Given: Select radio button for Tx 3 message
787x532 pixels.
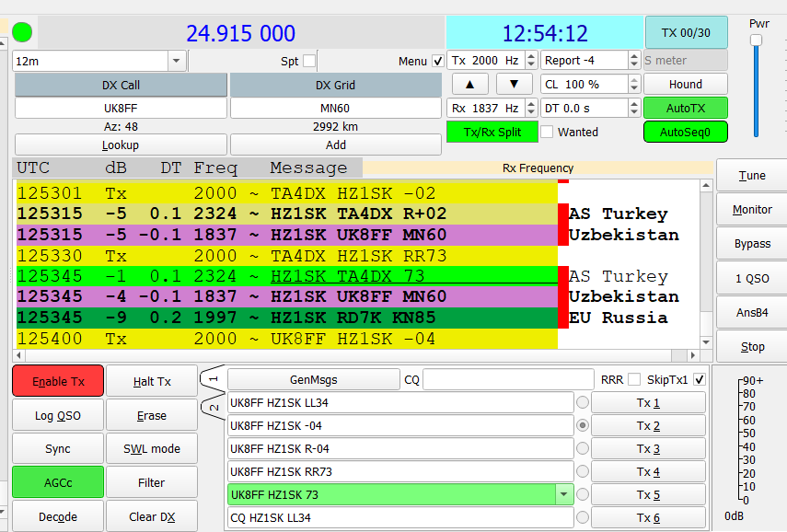Looking at the screenshot, I should click(x=583, y=448).
